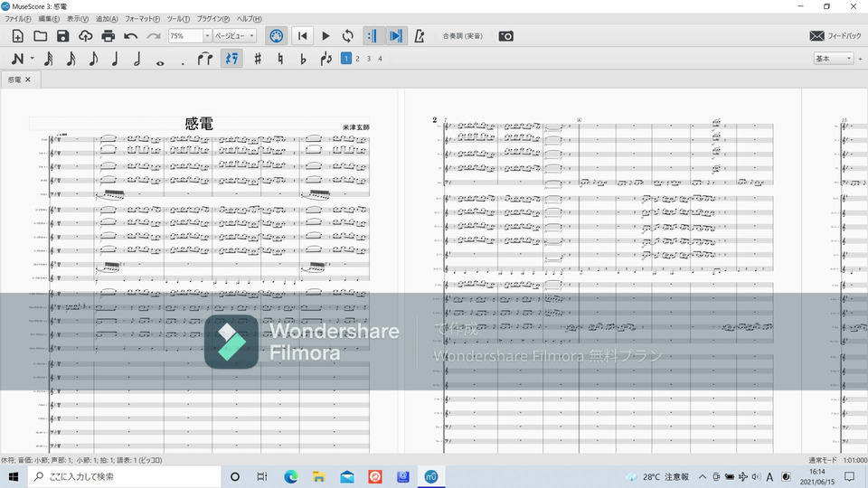Screen dimensions: 868x488
Task: Open Microsoft Edge from taskbar
Action: coord(290,476)
